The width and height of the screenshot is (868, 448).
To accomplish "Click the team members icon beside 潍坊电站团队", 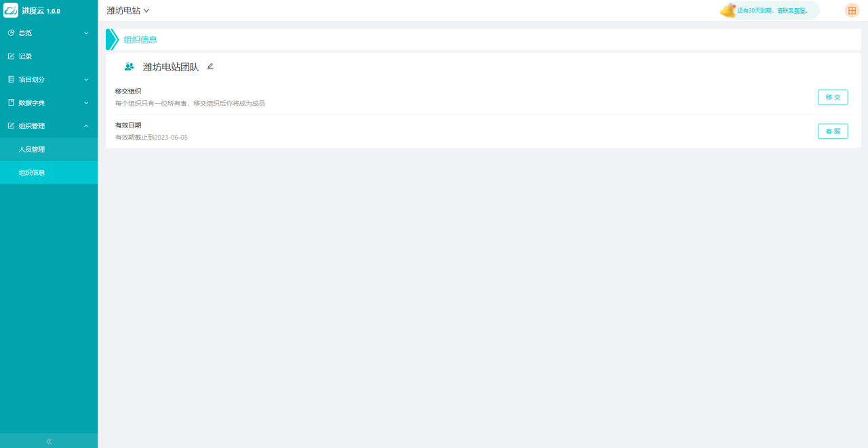I will (129, 67).
